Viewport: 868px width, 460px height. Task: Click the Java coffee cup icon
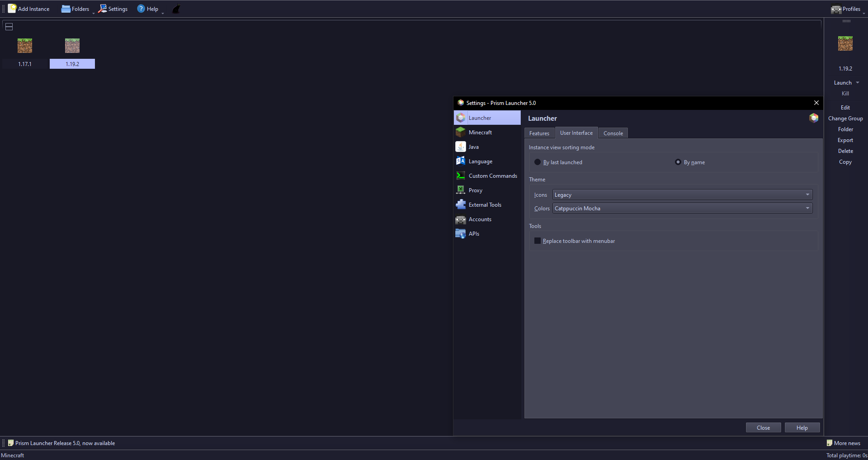pos(461,147)
